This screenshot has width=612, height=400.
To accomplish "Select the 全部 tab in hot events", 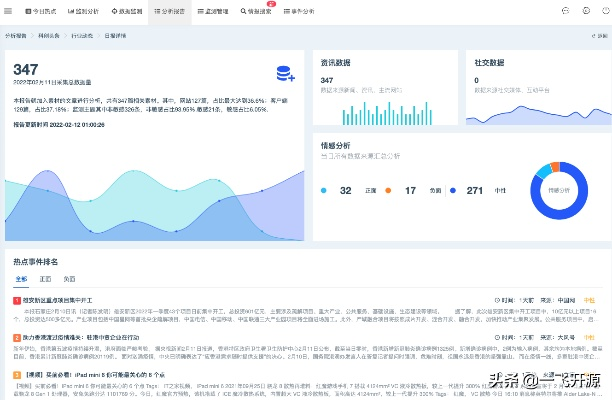I will coord(21,279).
